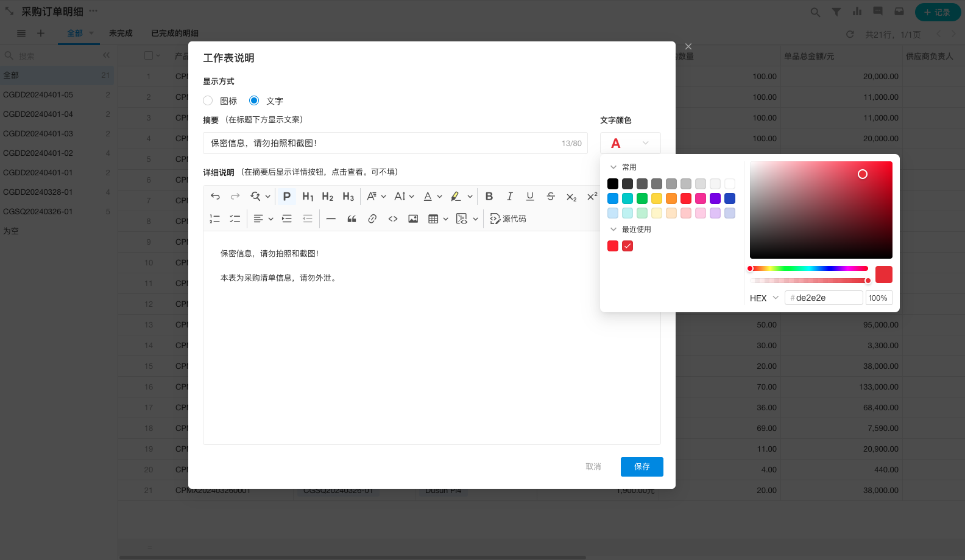Image resolution: width=965 pixels, height=560 pixels.
Task: Select the 图标 display mode radio
Action: (208, 100)
